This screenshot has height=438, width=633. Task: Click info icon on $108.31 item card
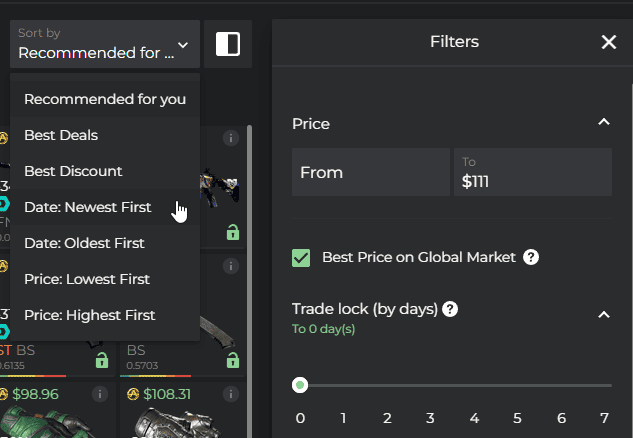coord(230,395)
